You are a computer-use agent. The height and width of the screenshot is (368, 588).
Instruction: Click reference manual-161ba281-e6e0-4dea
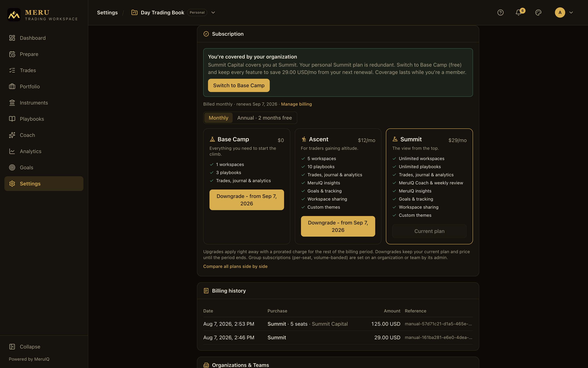[438, 338]
